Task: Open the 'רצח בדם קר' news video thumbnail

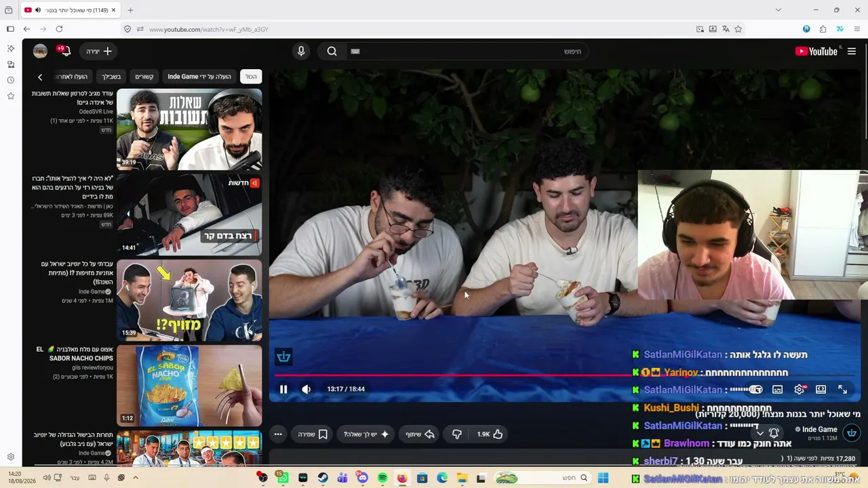Action: tap(189, 214)
